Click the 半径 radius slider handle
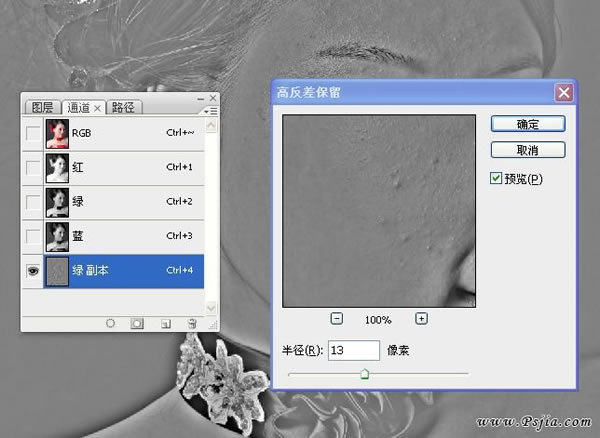The image size is (600, 438). [x=365, y=373]
